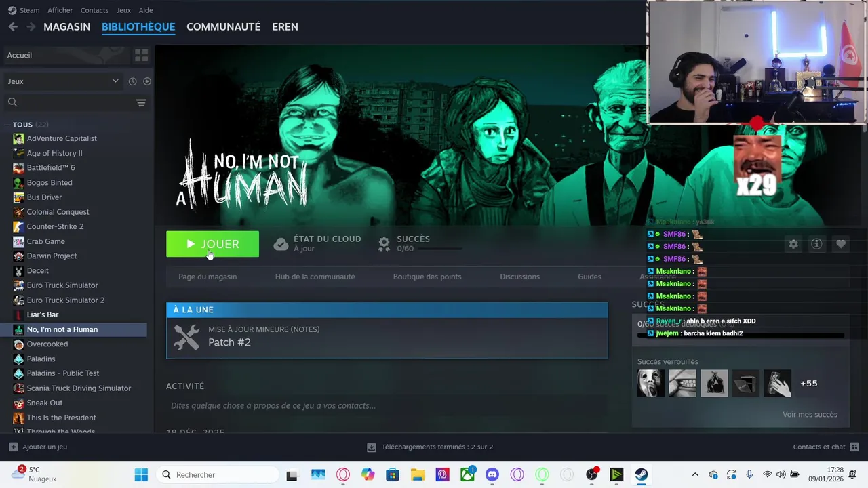868x488 pixels.
Task: Select AdVenture Capitalist in library
Action: 62,138
